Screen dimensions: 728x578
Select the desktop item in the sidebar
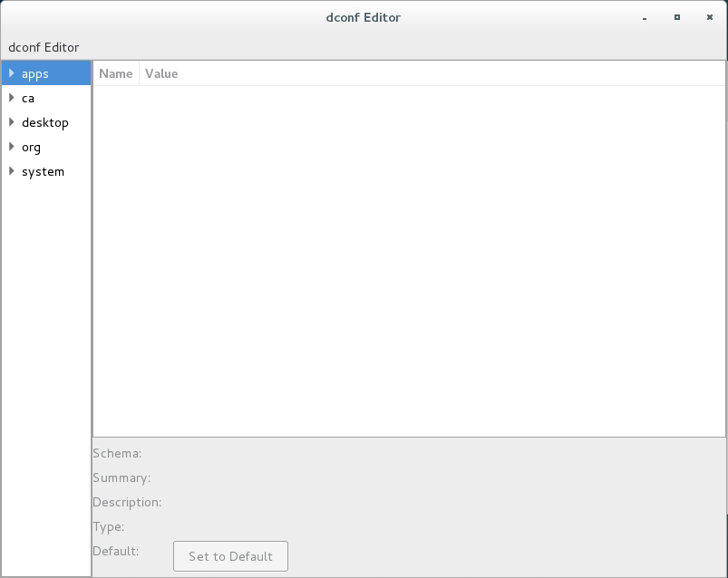point(45,122)
